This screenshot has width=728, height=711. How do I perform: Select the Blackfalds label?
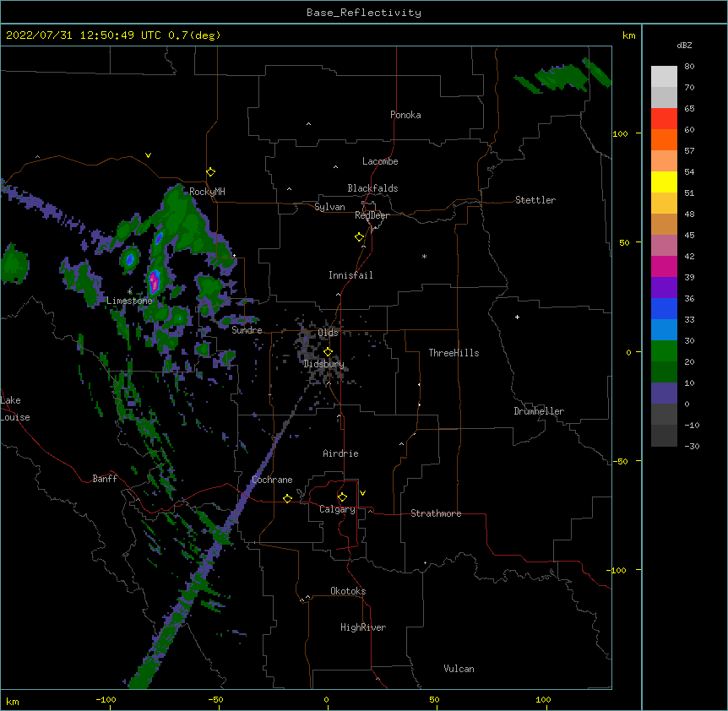(x=372, y=188)
